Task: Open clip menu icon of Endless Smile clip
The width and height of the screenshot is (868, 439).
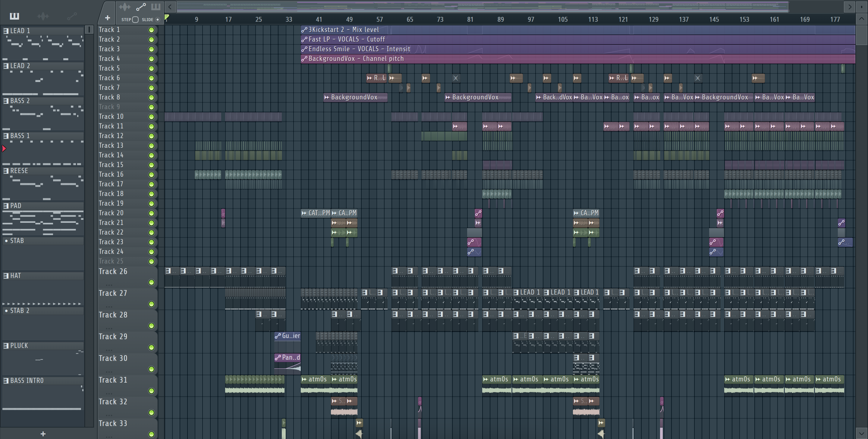Action: coord(304,49)
